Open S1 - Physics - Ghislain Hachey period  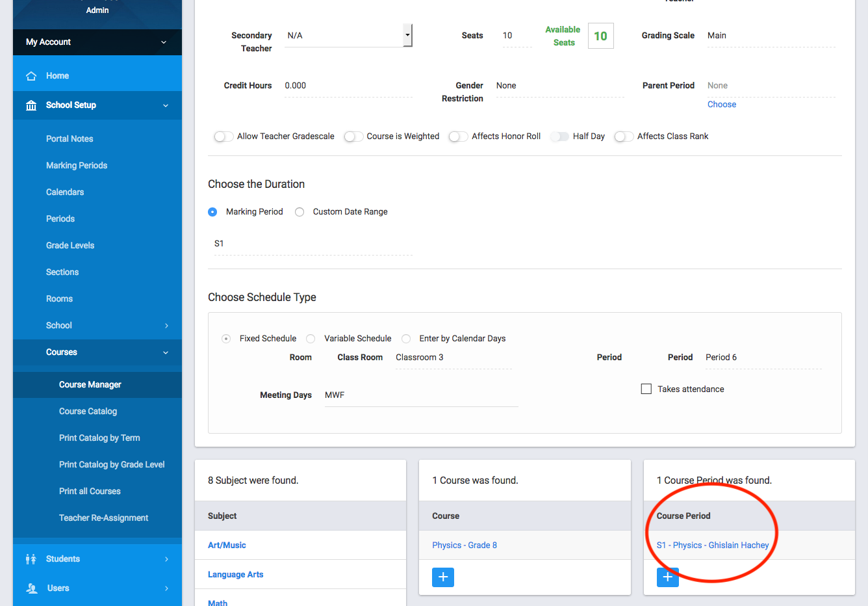tap(713, 546)
